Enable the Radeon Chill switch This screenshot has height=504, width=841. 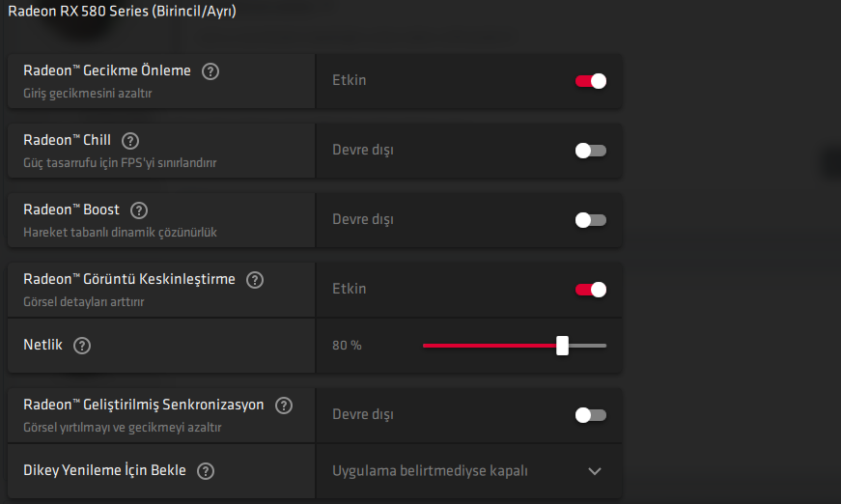point(590,151)
